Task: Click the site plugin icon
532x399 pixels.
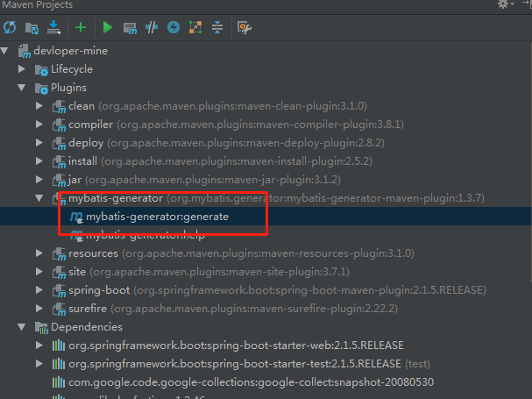Action: tap(59, 272)
